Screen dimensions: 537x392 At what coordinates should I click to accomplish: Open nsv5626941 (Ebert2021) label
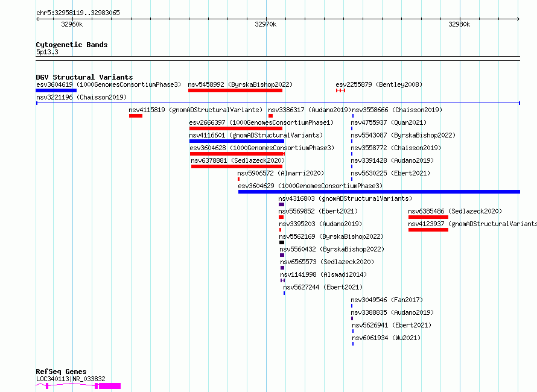(392, 325)
